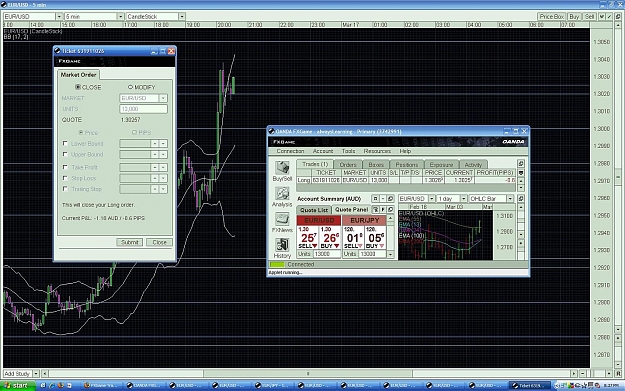Click the EUR/USD buy price 26 tile
The height and width of the screenshot is (391, 625).
[x=330, y=238]
